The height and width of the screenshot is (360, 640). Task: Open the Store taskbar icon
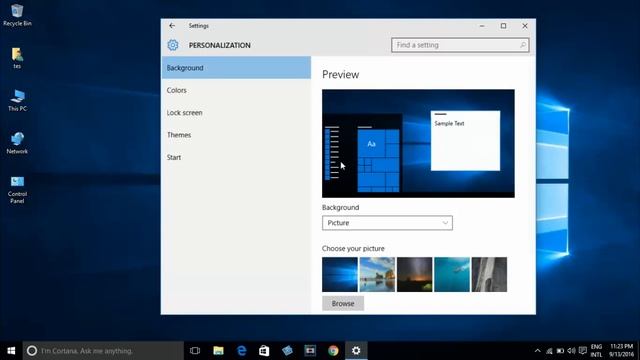point(264,351)
